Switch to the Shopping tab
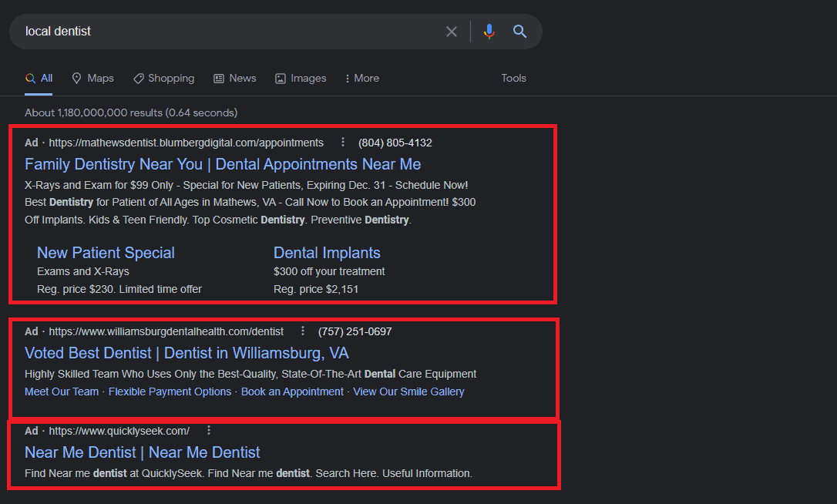 tap(164, 79)
